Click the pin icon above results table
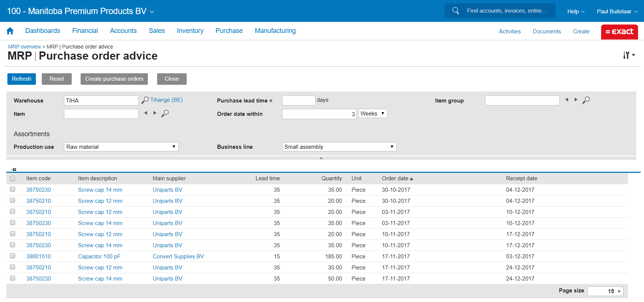The width and height of the screenshot is (644, 302). click(x=14, y=170)
